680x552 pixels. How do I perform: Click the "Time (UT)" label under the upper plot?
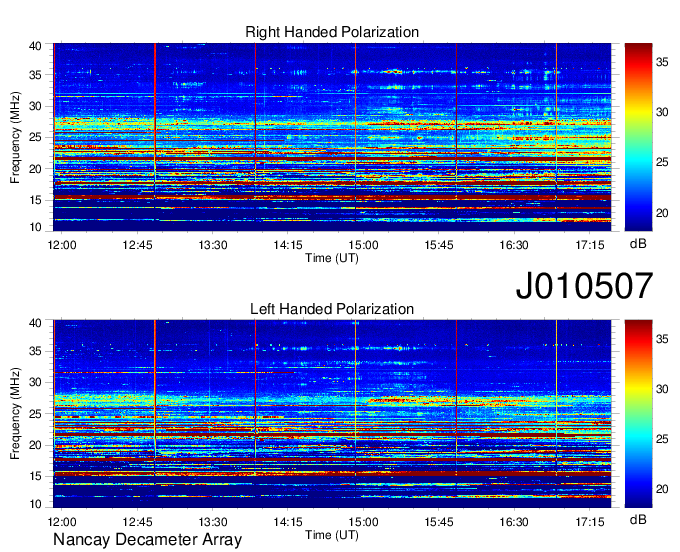click(332, 258)
